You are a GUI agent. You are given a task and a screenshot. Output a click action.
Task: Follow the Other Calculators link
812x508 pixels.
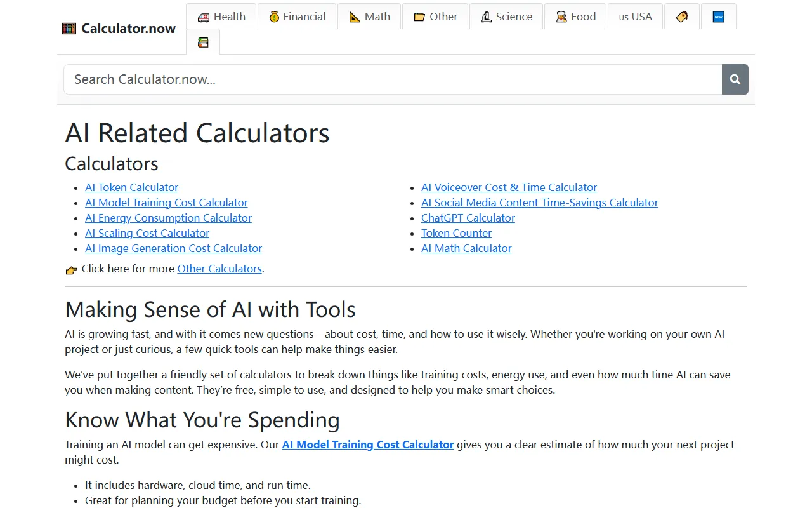[x=219, y=269]
